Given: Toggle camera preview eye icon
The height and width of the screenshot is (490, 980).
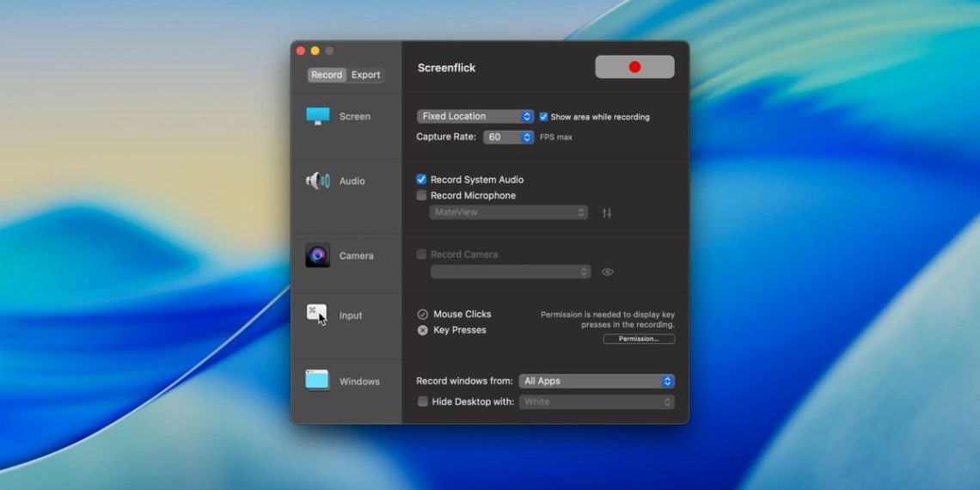Looking at the screenshot, I should pos(608,272).
